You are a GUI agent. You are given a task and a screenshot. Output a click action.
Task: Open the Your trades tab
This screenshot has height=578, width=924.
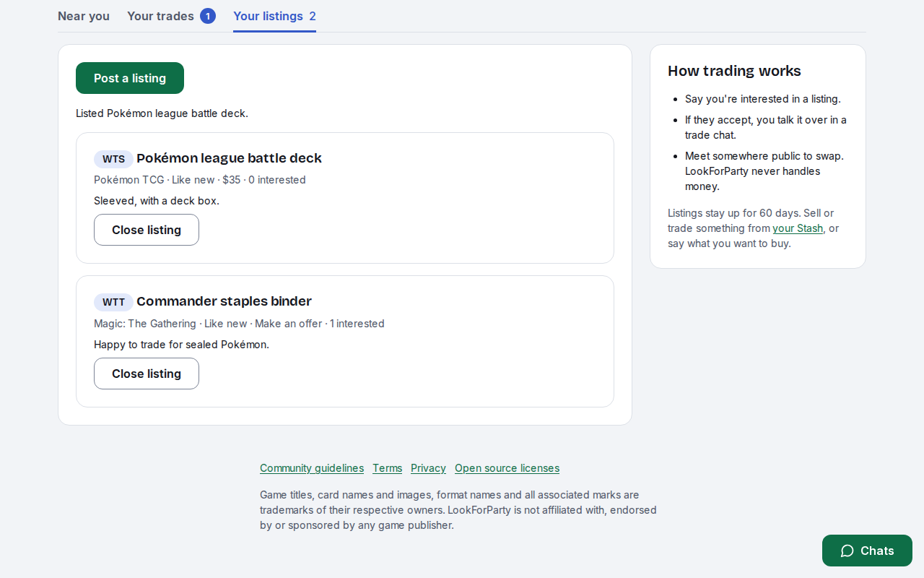(171, 16)
